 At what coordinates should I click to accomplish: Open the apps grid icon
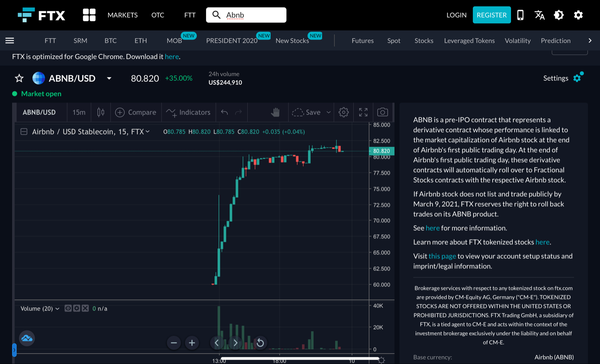[x=89, y=15]
